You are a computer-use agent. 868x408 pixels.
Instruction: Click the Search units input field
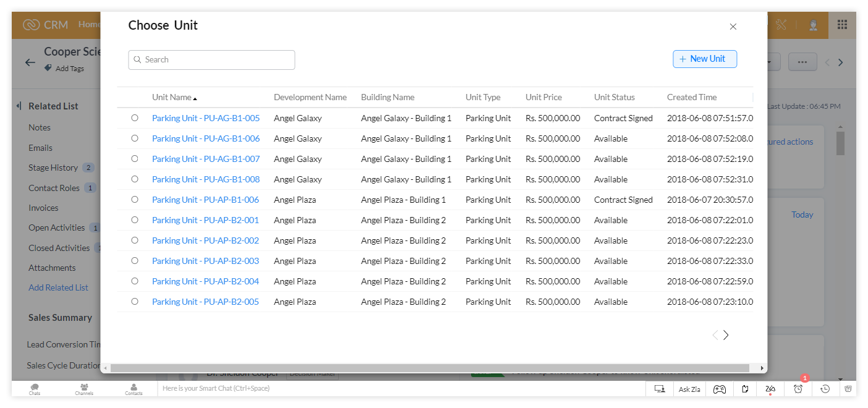(x=211, y=60)
